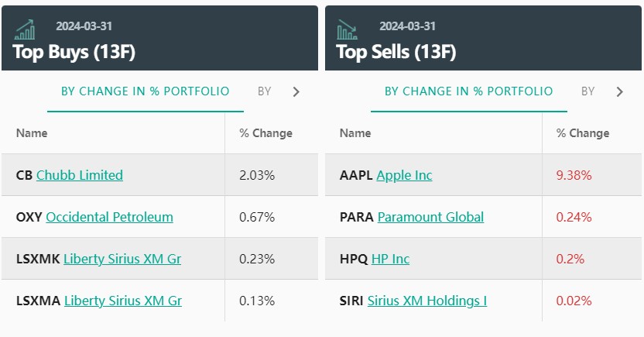Screen dimensions: 644x337
Task: Open Liberty Sirius XM link beside LSXMK
Action: [122, 259]
